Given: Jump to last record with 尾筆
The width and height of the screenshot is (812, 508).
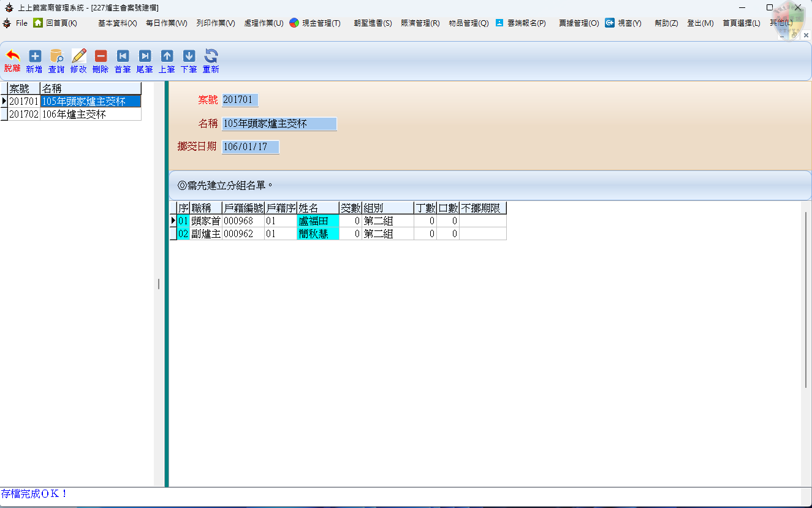Looking at the screenshot, I should (145, 56).
